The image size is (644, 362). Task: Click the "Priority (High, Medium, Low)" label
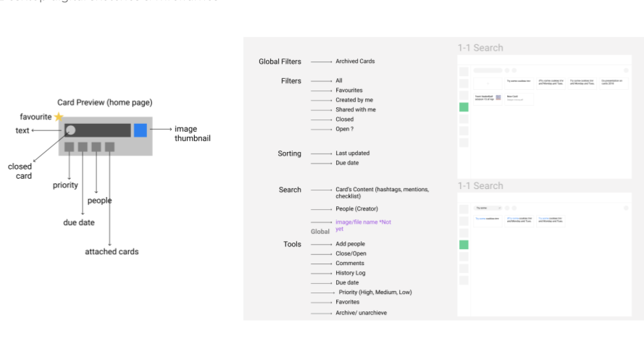tap(375, 292)
